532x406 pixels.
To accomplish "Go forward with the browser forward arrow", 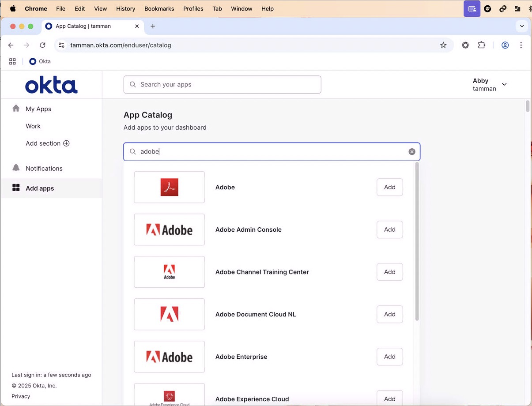I will point(26,45).
